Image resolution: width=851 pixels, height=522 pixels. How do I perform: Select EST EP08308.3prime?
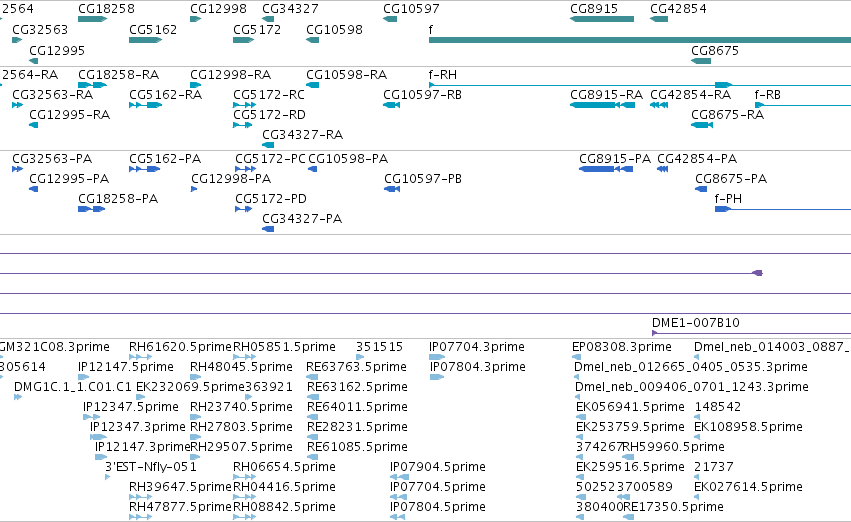(x=622, y=347)
